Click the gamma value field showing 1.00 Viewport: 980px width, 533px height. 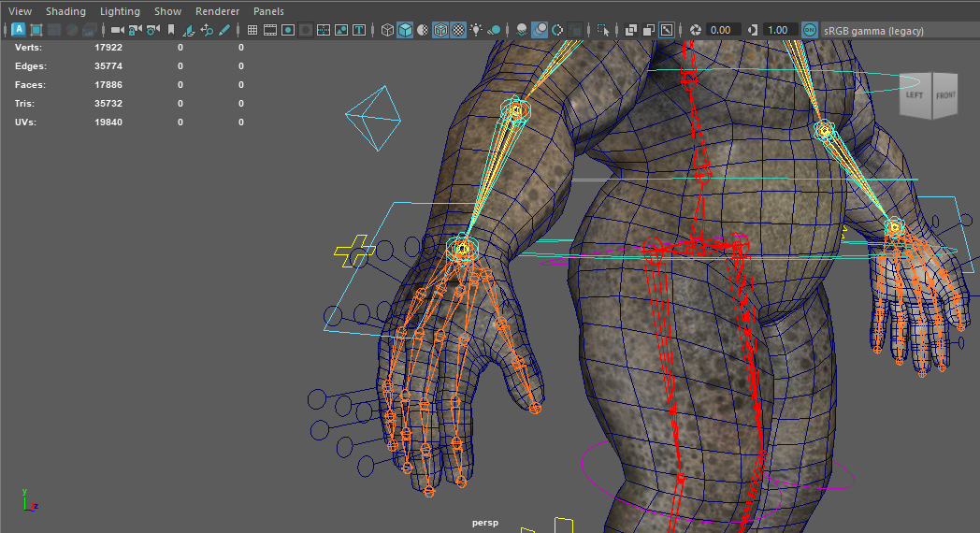click(x=777, y=30)
